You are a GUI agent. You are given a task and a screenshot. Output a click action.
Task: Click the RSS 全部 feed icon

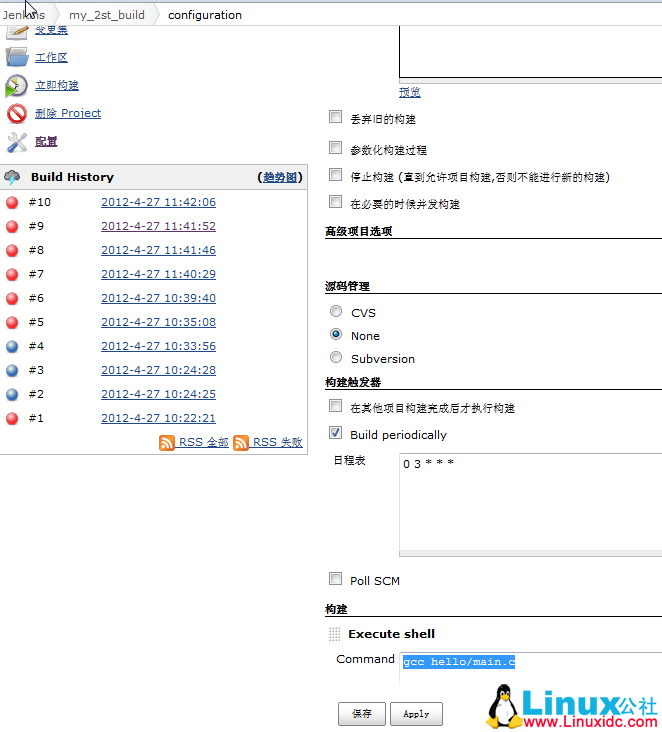(167, 443)
